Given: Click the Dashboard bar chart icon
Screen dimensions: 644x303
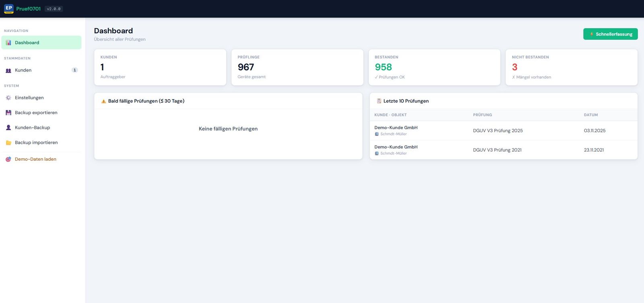Looking at the screenshot, I should pos(8,43).
